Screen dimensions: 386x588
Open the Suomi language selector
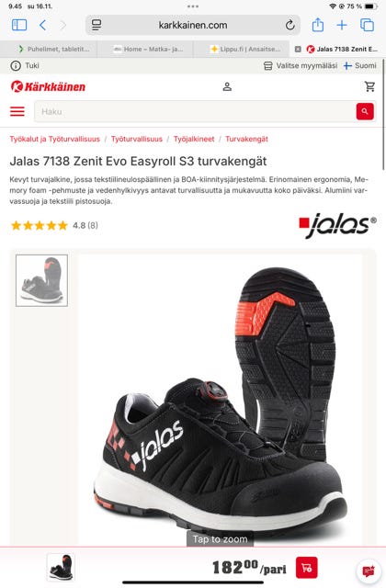[359, 65]
